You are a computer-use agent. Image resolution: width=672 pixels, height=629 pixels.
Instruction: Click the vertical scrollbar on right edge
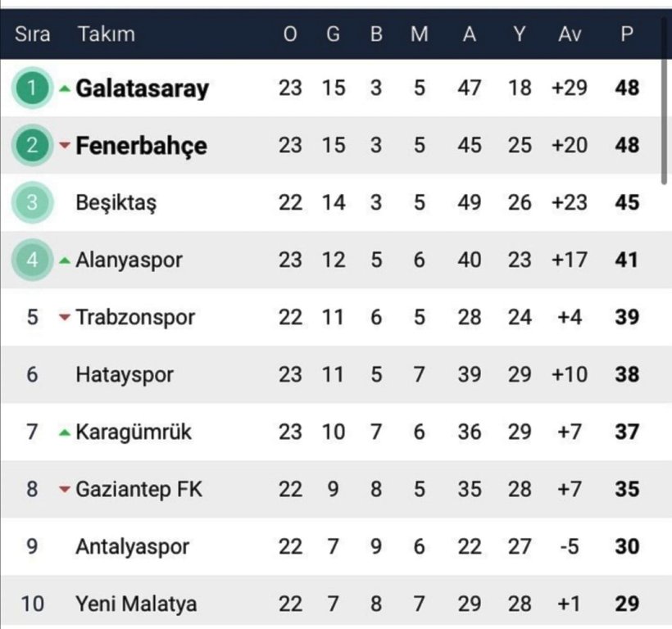click(x=664, y=120)
